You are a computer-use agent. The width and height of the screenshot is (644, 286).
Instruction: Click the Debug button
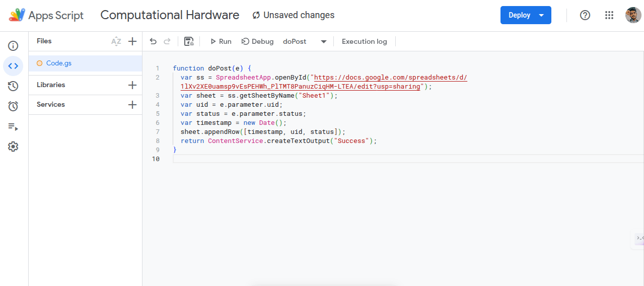pyautogui.click(x=257, y=41)
